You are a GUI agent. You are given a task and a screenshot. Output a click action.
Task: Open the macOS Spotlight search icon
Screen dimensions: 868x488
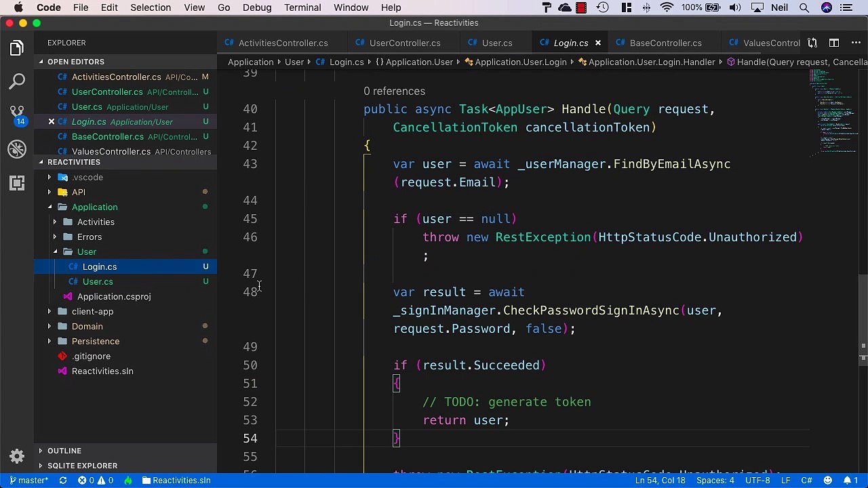coord(804,7)
